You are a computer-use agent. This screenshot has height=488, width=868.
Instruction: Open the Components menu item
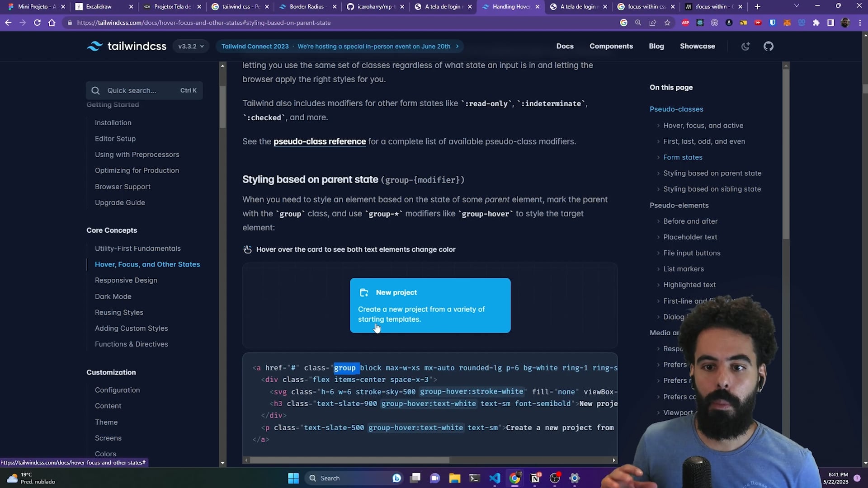click(x=611, y=46)
